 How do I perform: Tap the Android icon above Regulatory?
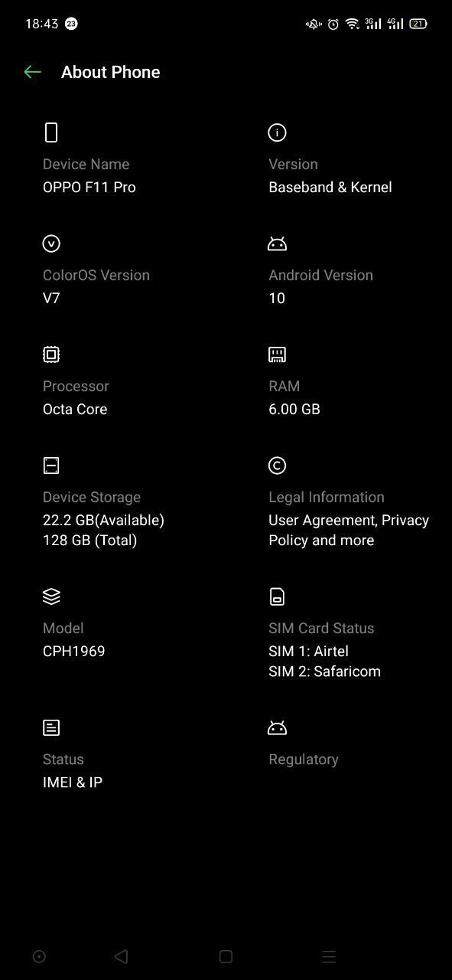click(x=277, y=727)
